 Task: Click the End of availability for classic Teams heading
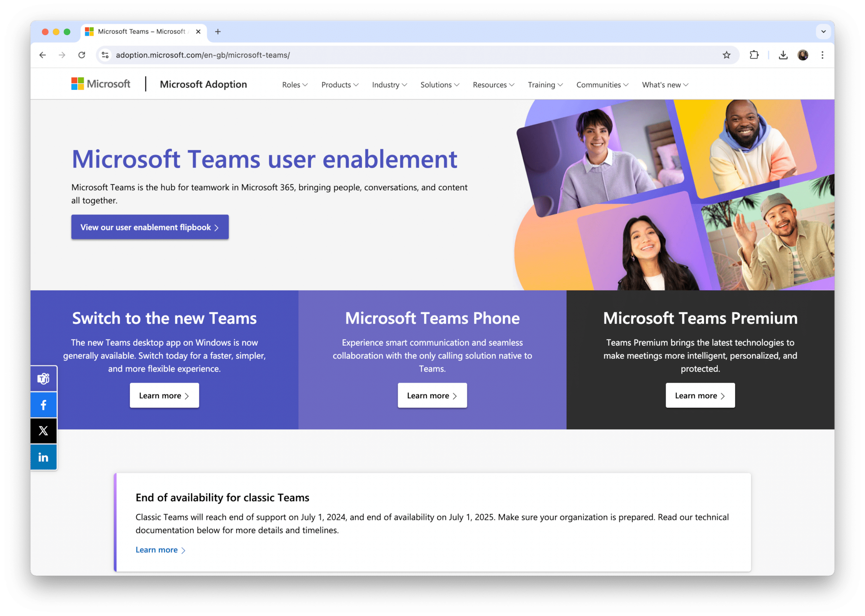tap(222, 497)
